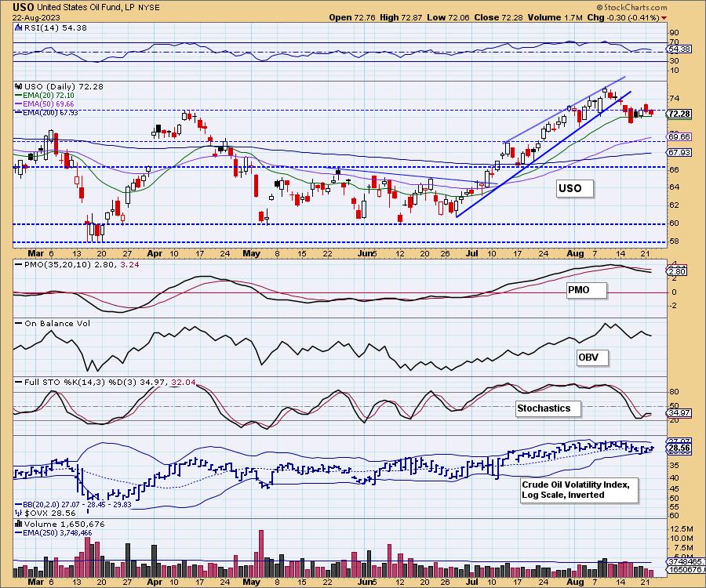Click the Chg -0.30 (-0.41%) value

point(623,17)
